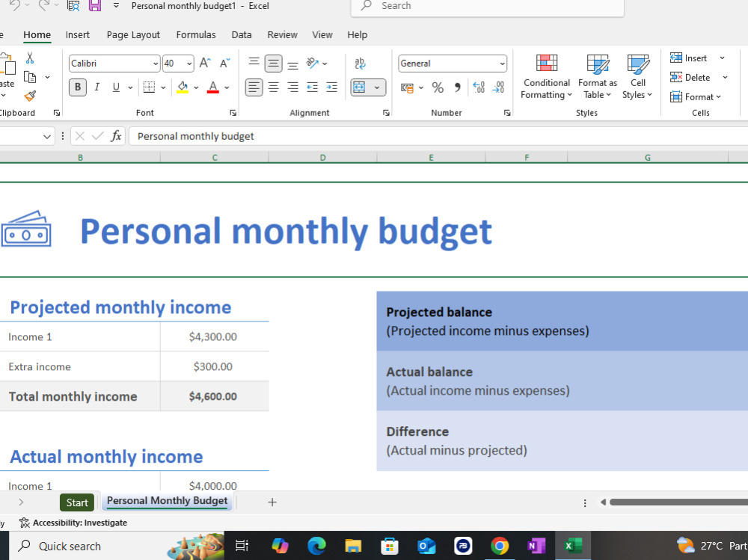Open Chrome from the taskbar
This screenshot has width=748, height=560.
(x=500, y=546)
